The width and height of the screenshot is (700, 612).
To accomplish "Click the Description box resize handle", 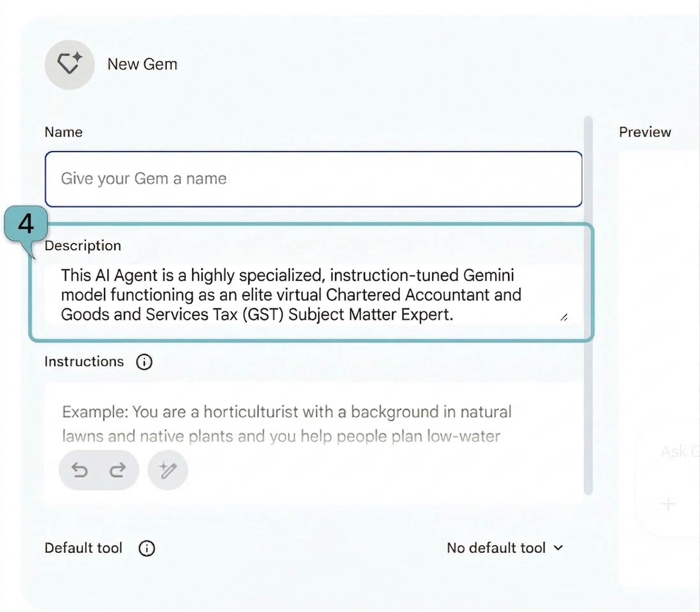I will pyautogui.click(x=564, y=317).
